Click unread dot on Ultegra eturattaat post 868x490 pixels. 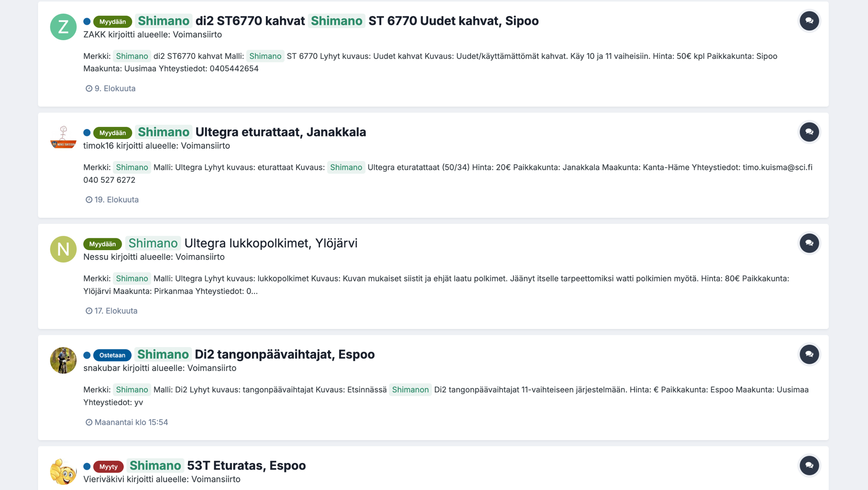(87, 133)
